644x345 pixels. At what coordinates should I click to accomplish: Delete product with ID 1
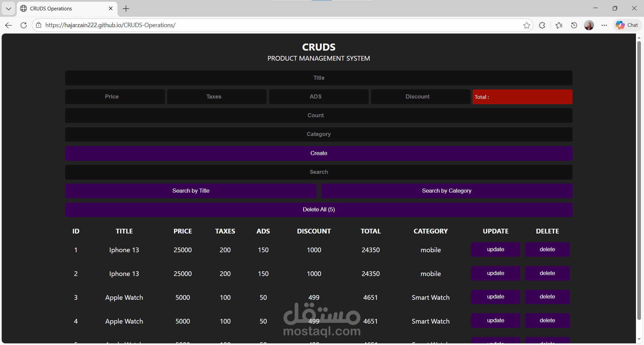(x=547, y=250)
